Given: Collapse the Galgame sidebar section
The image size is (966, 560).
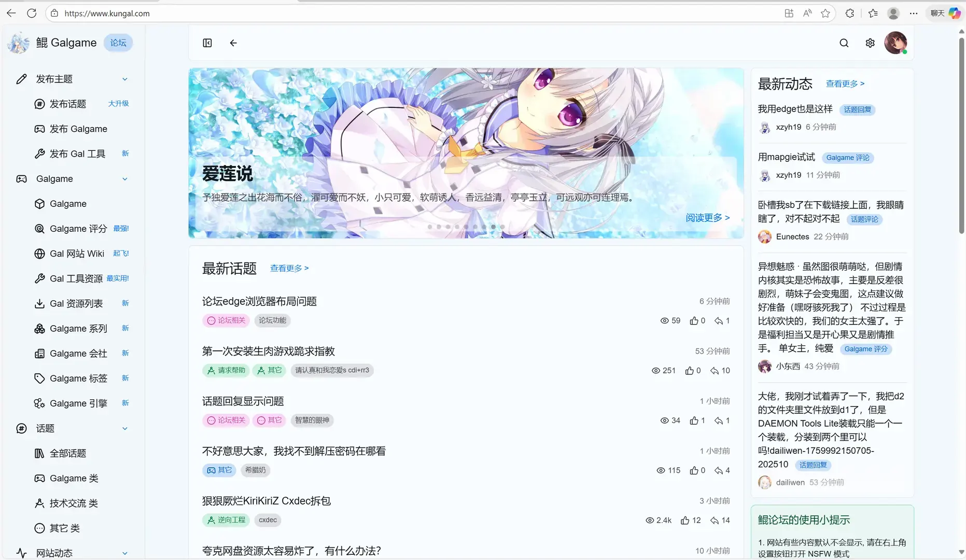Looking at the screenshot, I should coord(124,179).
